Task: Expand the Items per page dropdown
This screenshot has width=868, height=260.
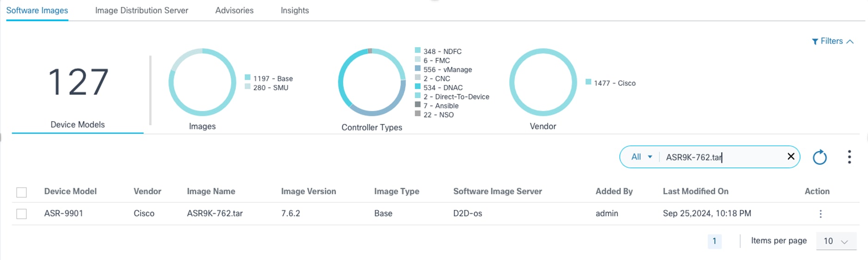Action: (836, 241)
